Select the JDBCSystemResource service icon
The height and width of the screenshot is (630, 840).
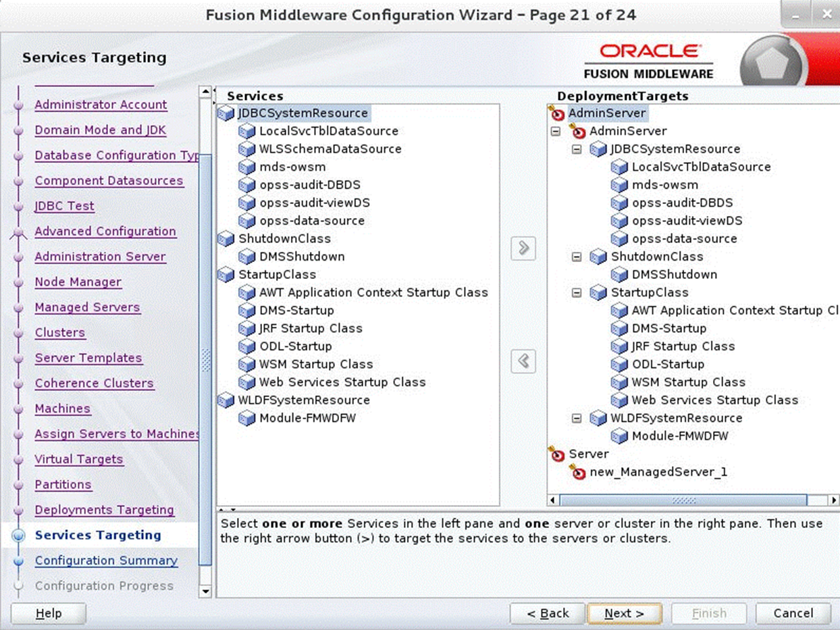[226, 114]
